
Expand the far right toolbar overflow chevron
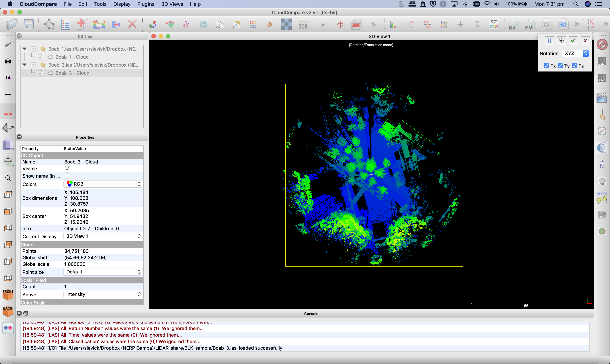(606, 24)
